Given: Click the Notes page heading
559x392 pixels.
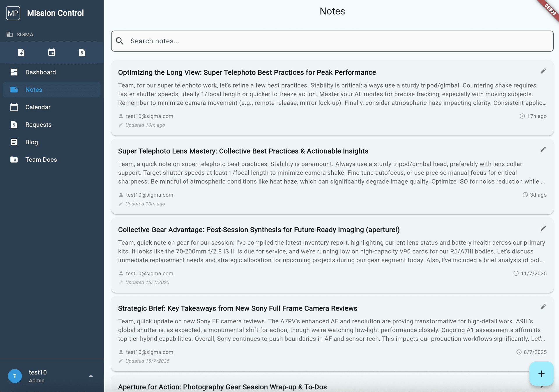Looking at the screenshot, I should [332, 11].
